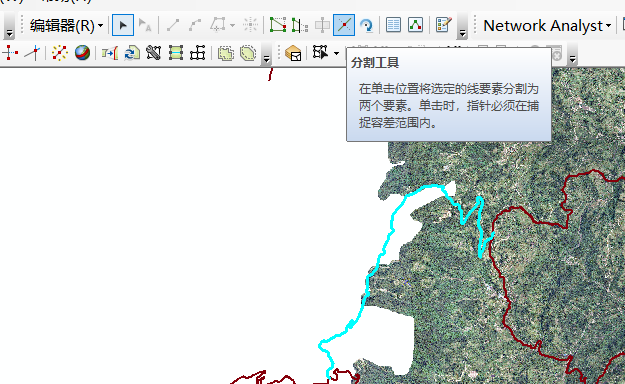Screen dimensions: 625x384
Task: Select the Edit Vertices tool
Action: click(278, 25)
